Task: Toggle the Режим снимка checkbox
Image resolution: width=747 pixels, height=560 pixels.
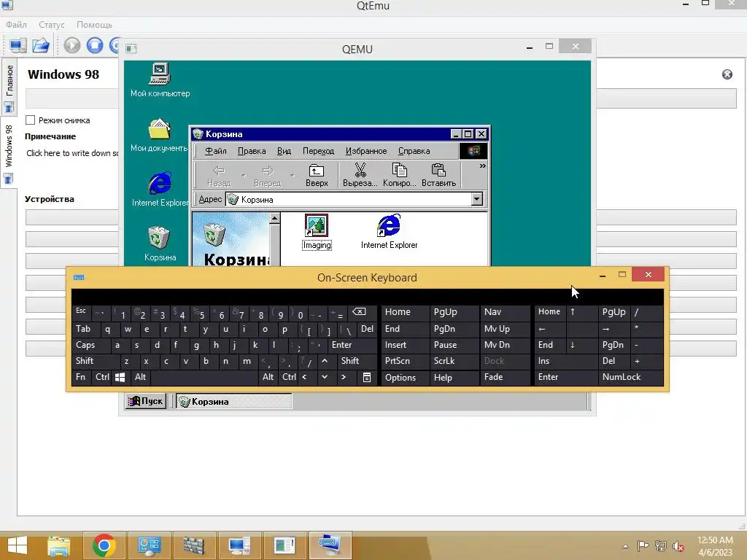Action: 31,120
